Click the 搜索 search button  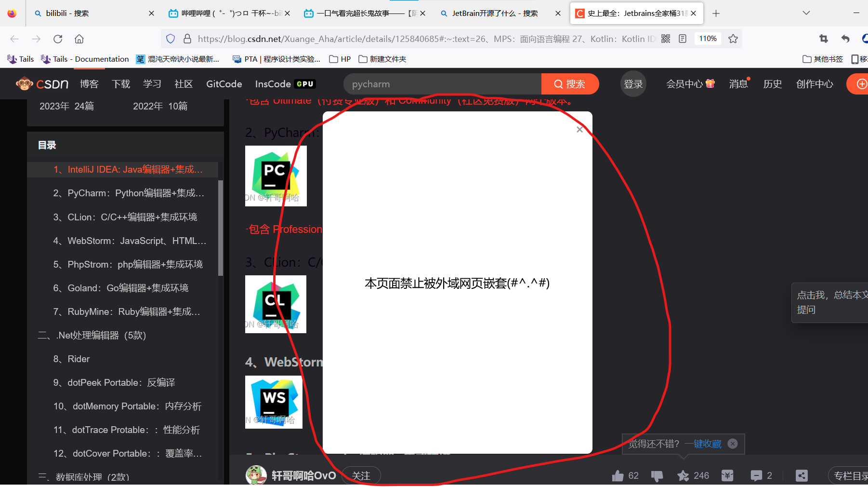click(570, 84)
